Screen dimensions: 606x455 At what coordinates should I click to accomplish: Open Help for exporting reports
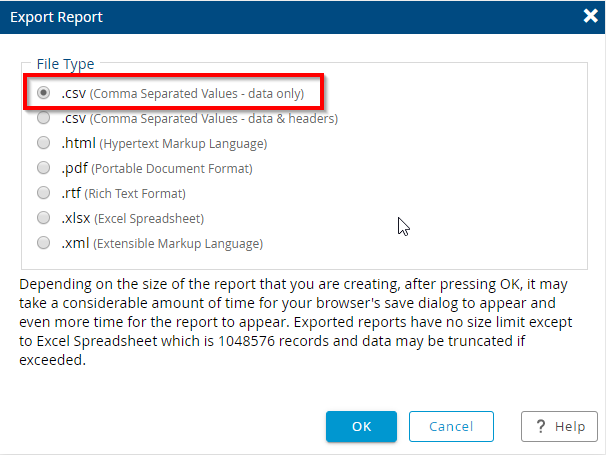click(x=559, y=426)
